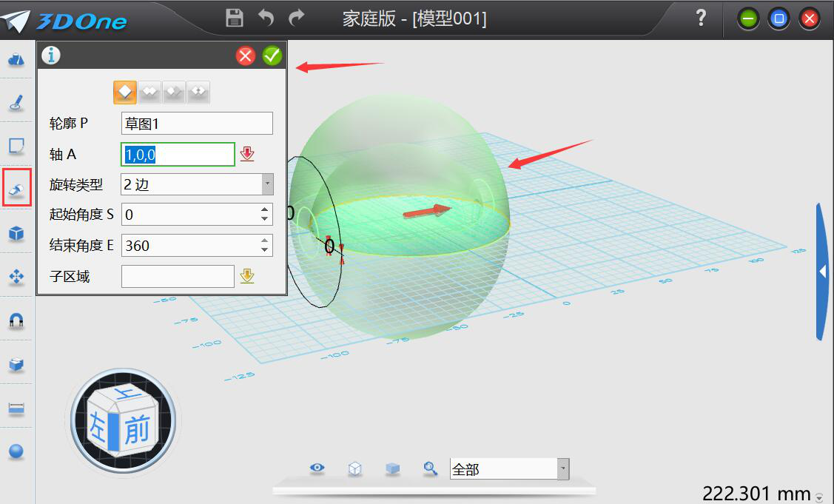Image resolution: width=834 pixels, height=504 pixels.
Task: Click the magnet auto-assembly tool
Action: [x=17, y=320]
